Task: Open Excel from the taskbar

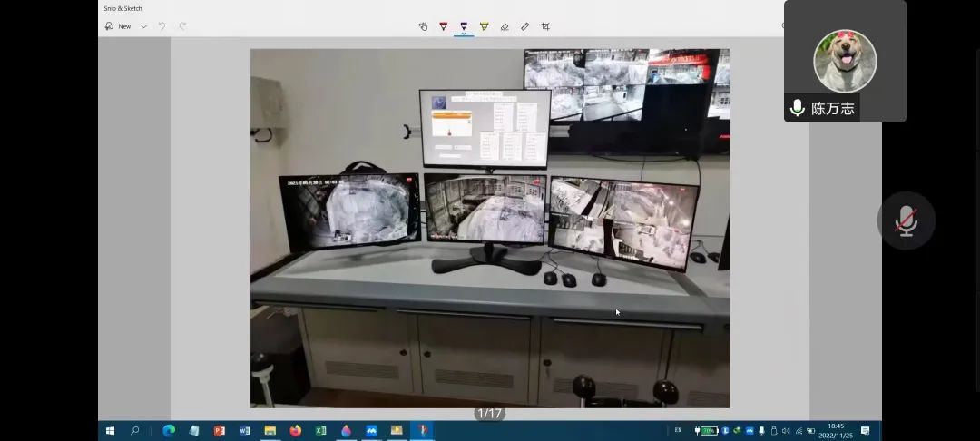Action: click(x=320, y=430)
